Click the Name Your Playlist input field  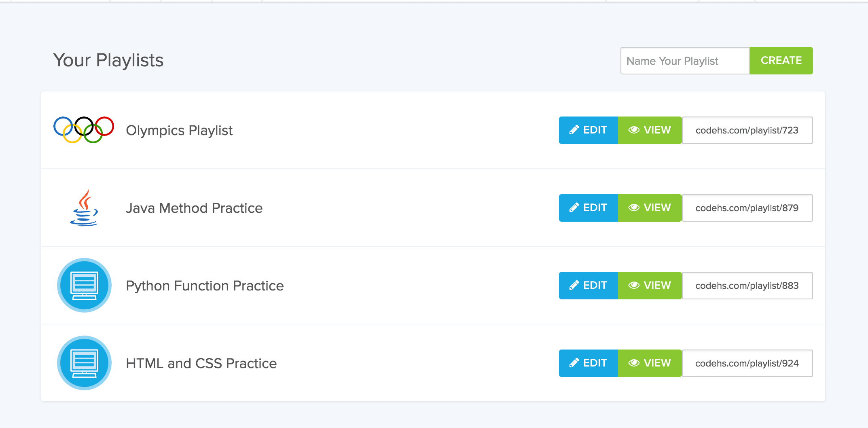click(x=685, y=61)
